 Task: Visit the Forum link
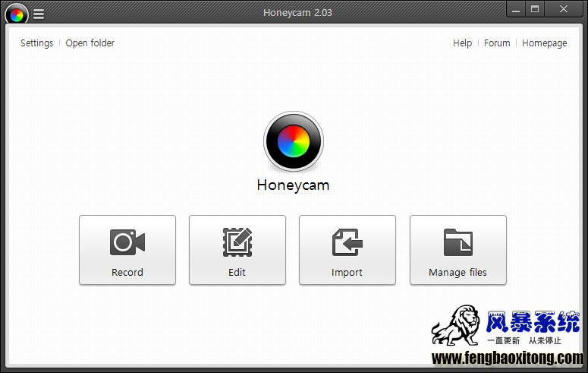click(x=497, y=43)
